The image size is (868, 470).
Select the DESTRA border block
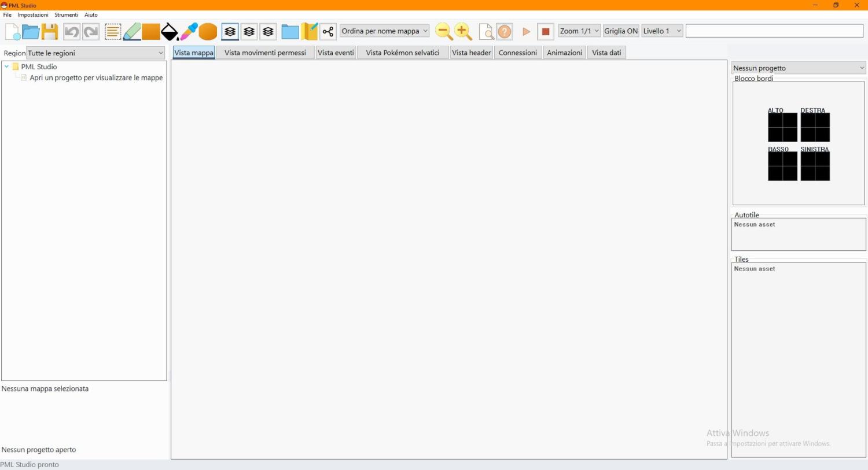coord(815,127)
